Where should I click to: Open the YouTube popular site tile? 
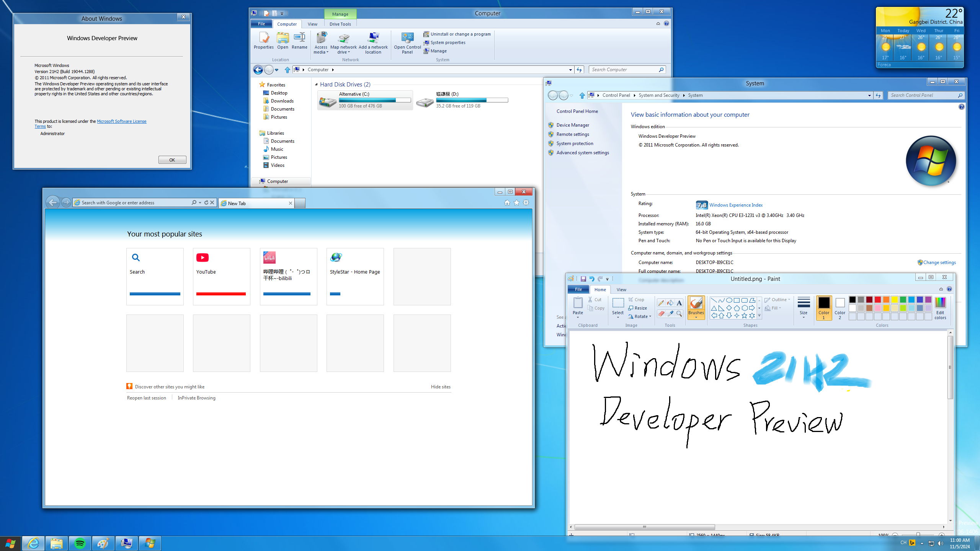tap(222, 276)
